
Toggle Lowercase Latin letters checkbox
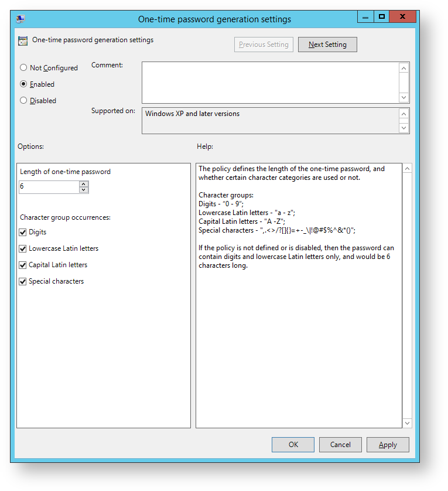23,249
